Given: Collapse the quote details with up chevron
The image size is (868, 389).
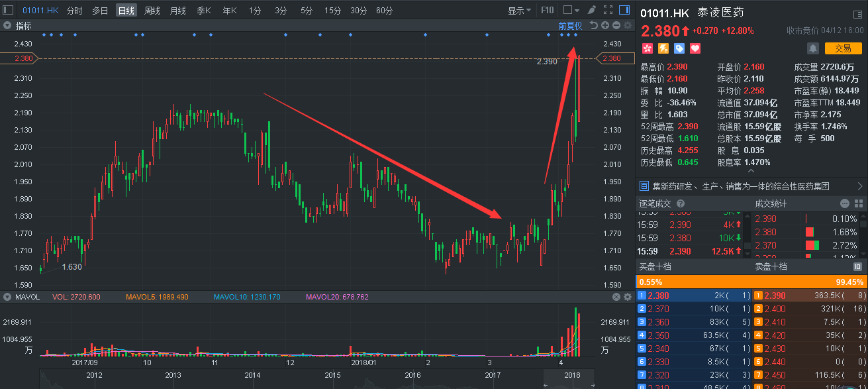Looking at the screenshot, I should tap(751, 172).
